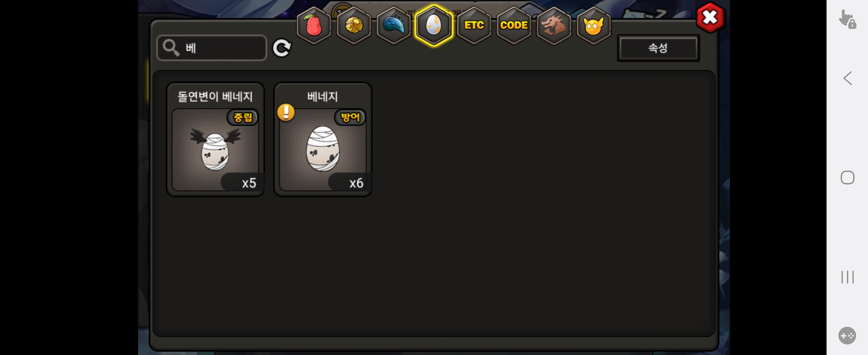Viewport: 868px width, 355px height.
Task: Select the 베네지 egg card
Action: coord(323,139)
